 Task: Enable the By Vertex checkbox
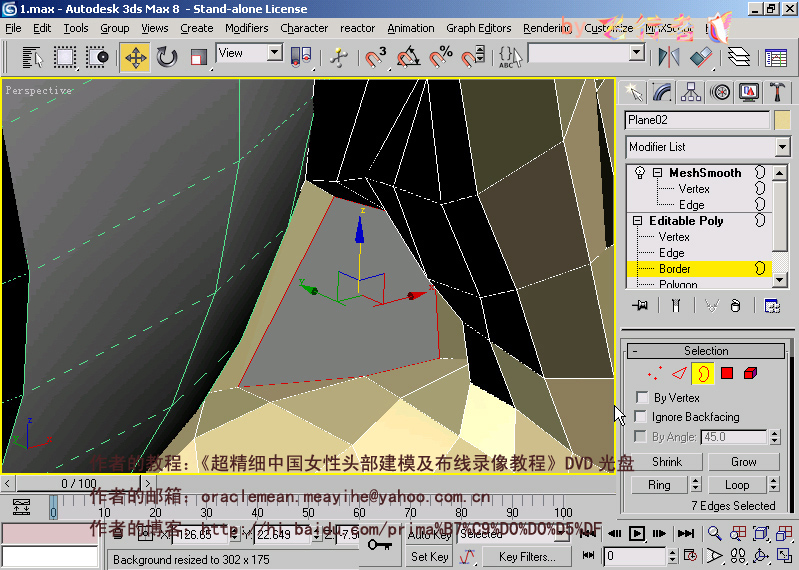[x=642, y=397]
